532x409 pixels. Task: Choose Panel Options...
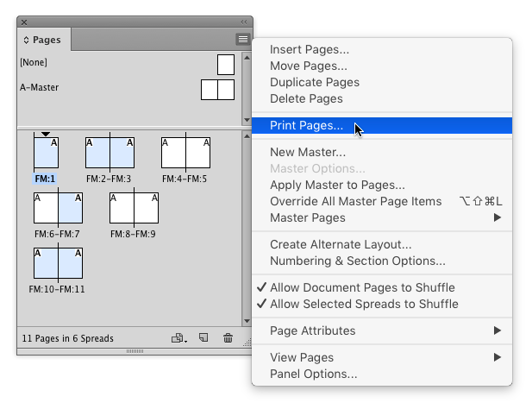click(382, 374)
